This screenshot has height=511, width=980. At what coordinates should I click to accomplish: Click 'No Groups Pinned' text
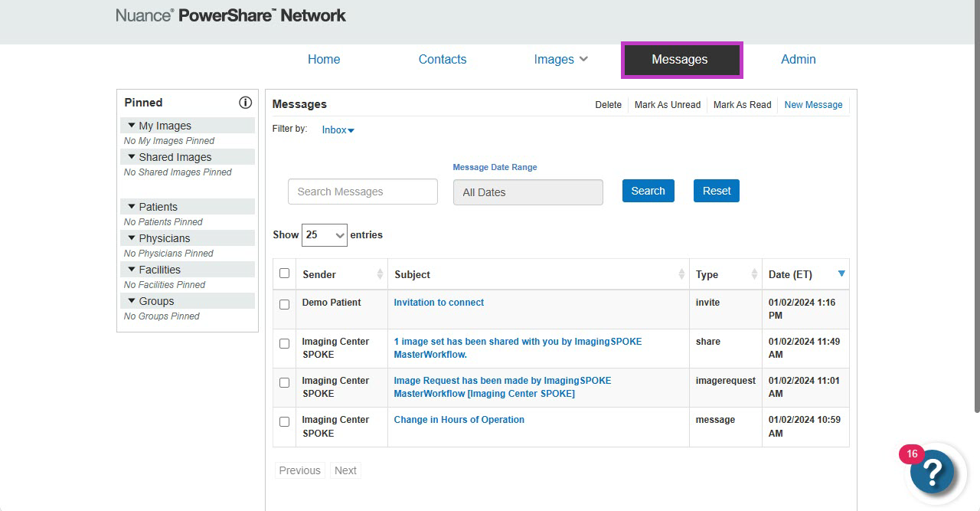pyautogui.click(x=162, y=316)
